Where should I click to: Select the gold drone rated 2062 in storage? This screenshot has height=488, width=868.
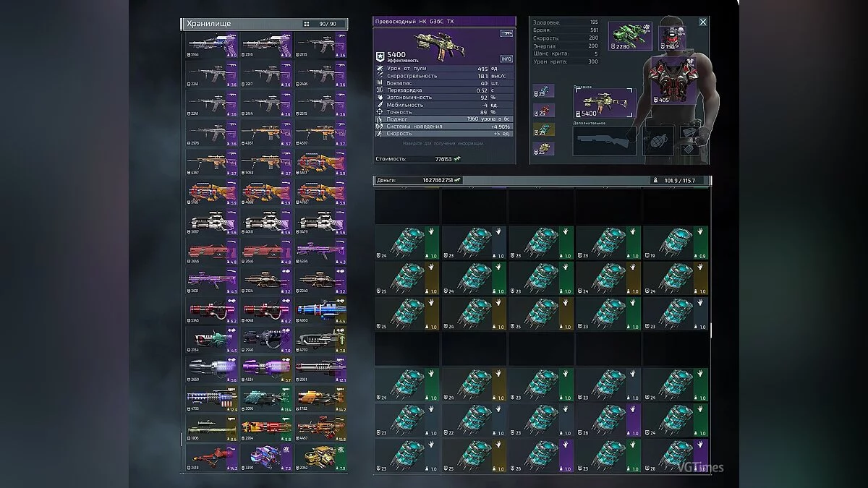coord(320,457)
